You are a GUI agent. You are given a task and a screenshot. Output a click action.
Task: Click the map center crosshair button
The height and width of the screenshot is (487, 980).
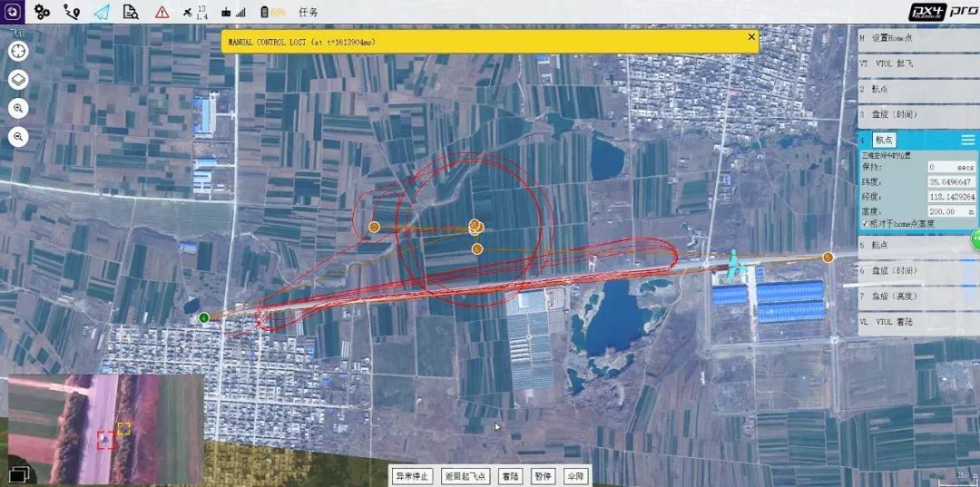[x=18, y=52]
